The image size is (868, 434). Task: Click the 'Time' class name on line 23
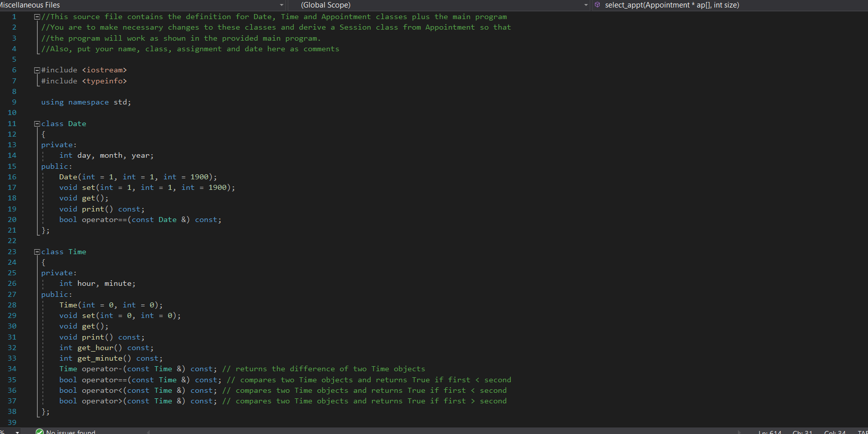click(x=77, y=252)
